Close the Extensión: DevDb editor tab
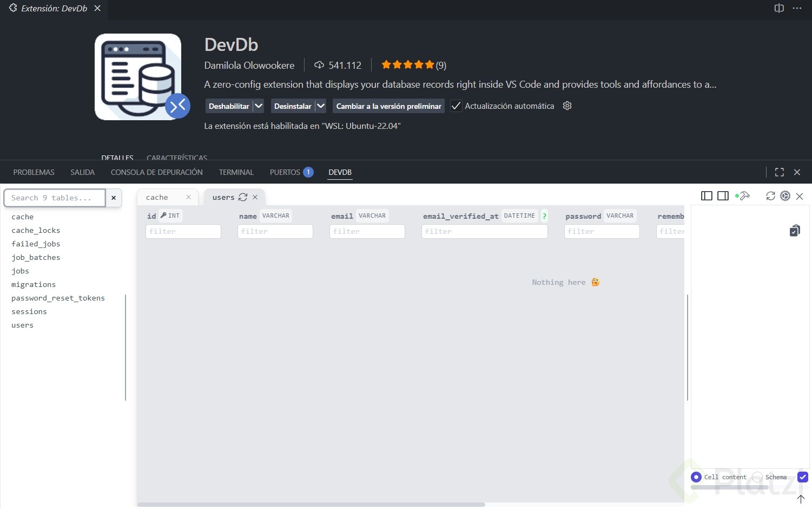The width and height of the screenshot is (812, 509). (97, 8)
